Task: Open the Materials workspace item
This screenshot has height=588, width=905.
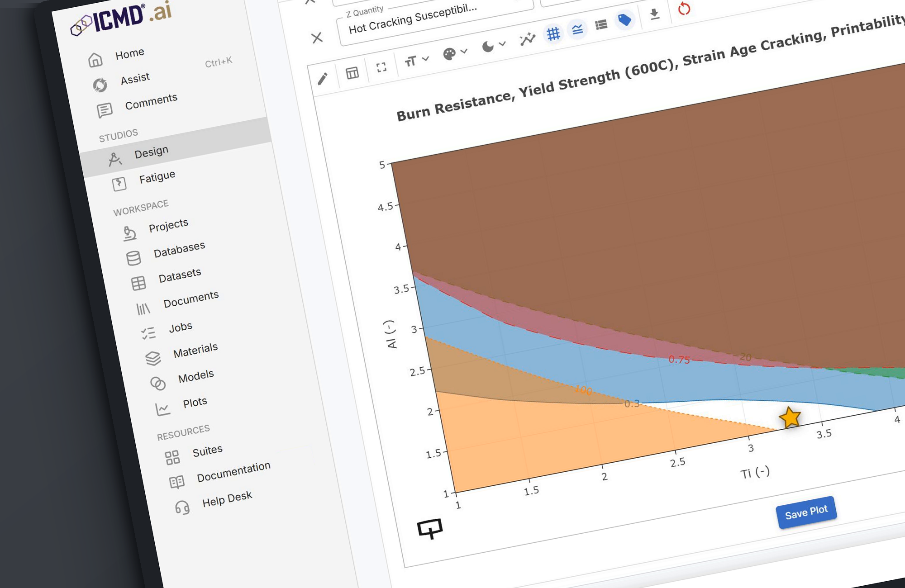Action: click(195, 351)
